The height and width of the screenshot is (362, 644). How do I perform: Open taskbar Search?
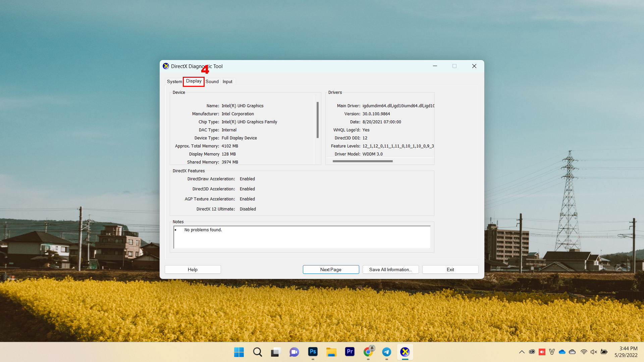tap(257, 352)
